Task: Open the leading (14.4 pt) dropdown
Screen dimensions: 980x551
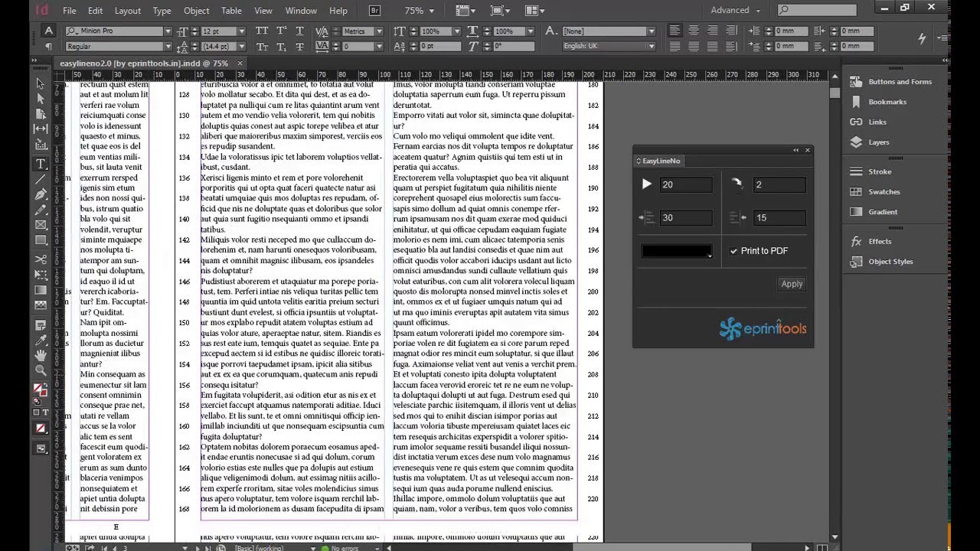Action: click(x=242, y=46)
